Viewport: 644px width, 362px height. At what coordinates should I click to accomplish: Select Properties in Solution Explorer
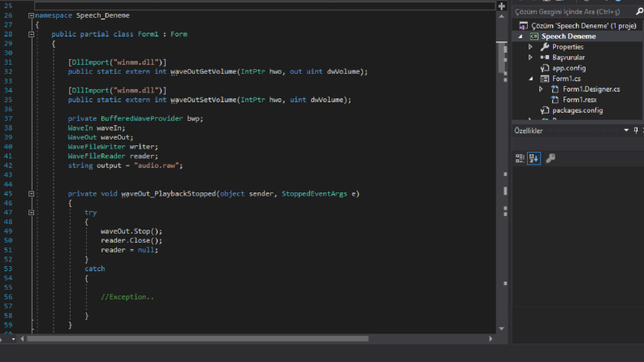568,47
